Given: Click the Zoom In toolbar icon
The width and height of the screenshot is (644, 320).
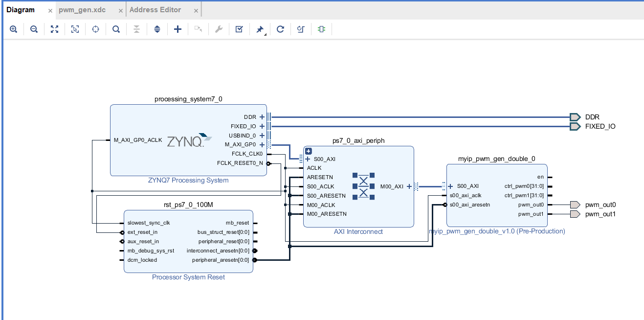Looking at the screenshot, I should click(13, 29).
